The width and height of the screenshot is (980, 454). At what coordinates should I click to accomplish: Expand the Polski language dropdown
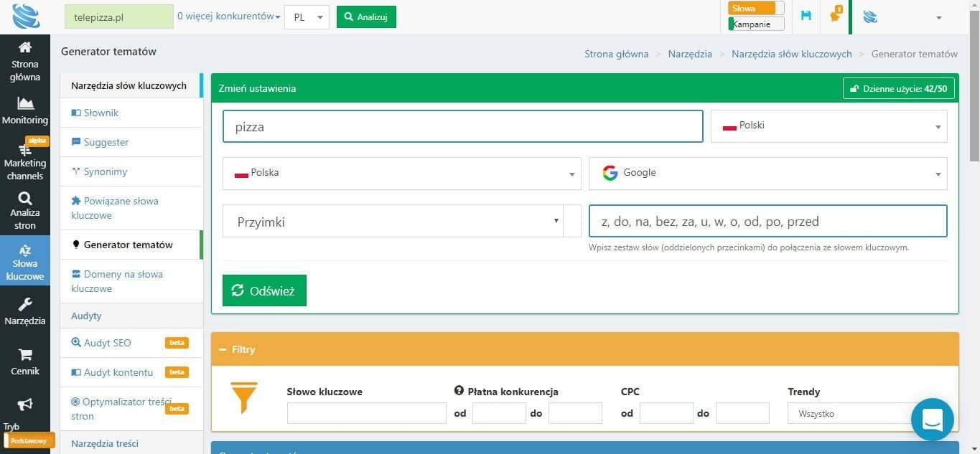pyautogui.click(x=829, y=126)
